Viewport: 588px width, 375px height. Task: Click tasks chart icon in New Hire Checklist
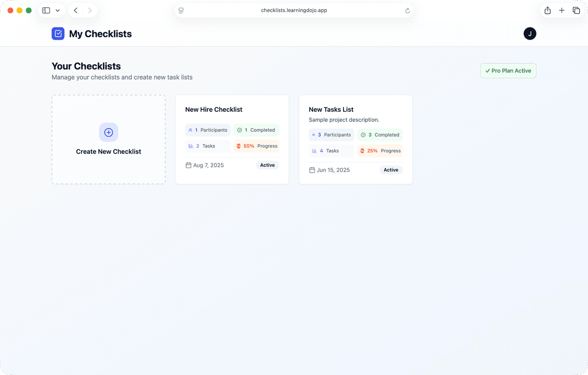[191, 146]
